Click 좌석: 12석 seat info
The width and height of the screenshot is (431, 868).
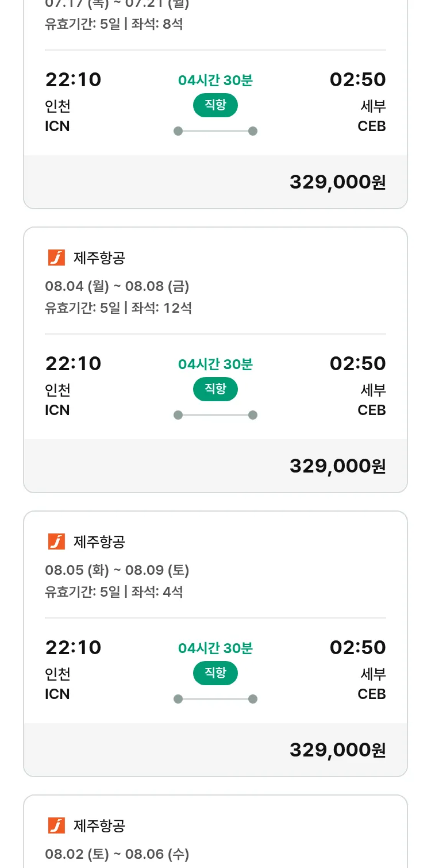pyautogui.click(x=161, y=308)
